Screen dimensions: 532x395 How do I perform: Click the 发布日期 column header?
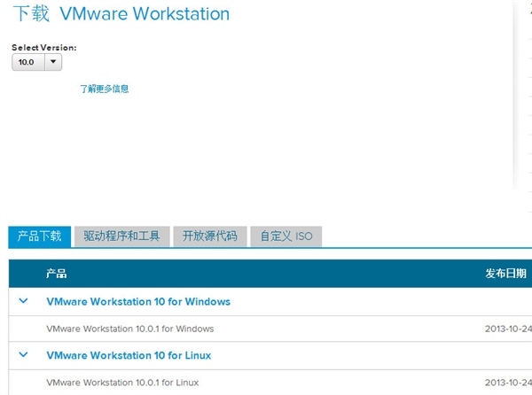pos(505,274)
